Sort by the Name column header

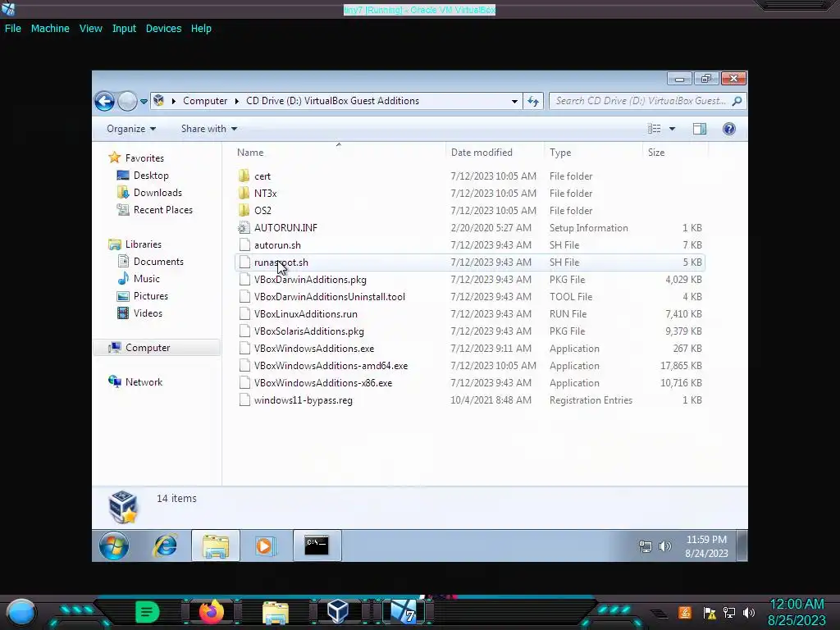(x=250, y=153)
